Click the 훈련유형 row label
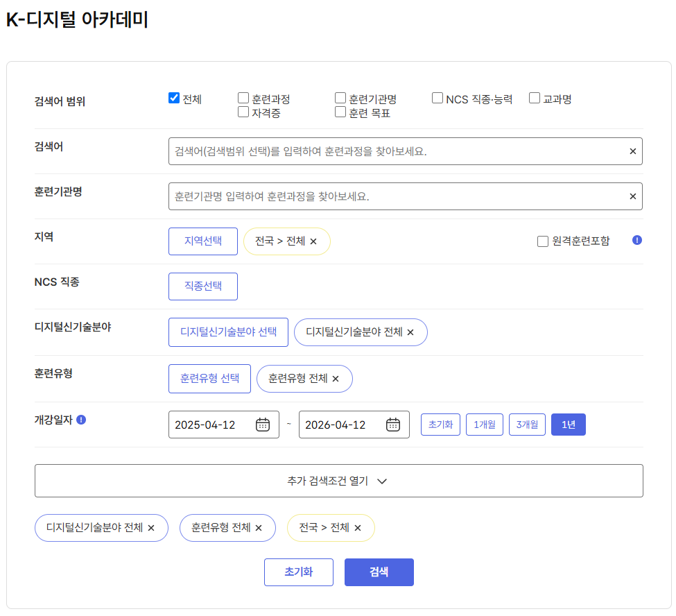Screen dimensions: 676x616 pos(53,373)
